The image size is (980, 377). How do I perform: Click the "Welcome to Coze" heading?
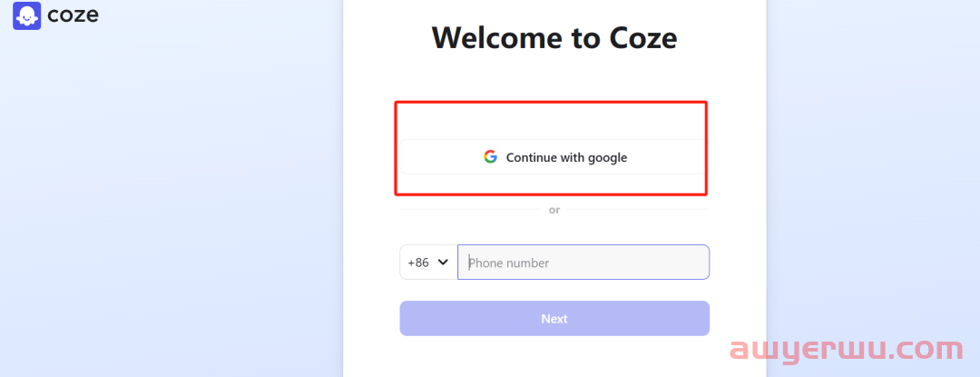click(x=554, y=37)
